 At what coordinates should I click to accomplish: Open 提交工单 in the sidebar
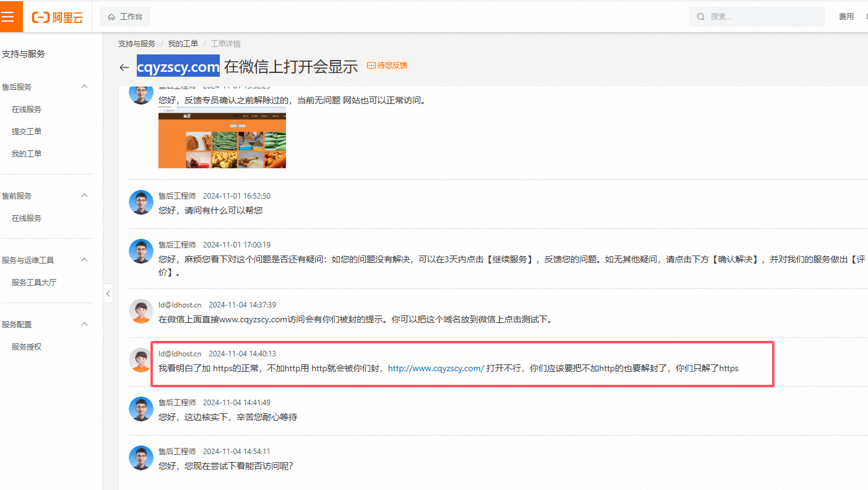click(x=27, y=132)
